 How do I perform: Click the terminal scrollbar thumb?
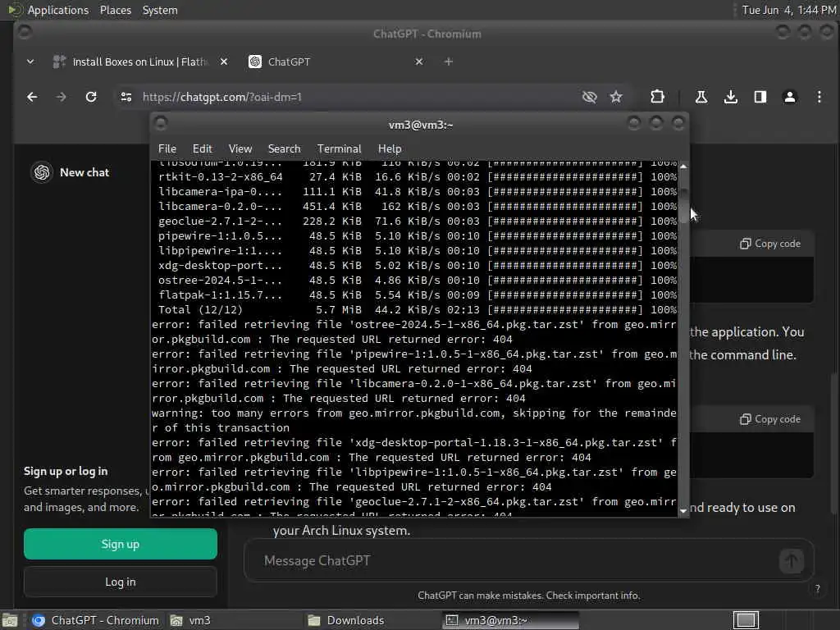click(x=683, y=206)
